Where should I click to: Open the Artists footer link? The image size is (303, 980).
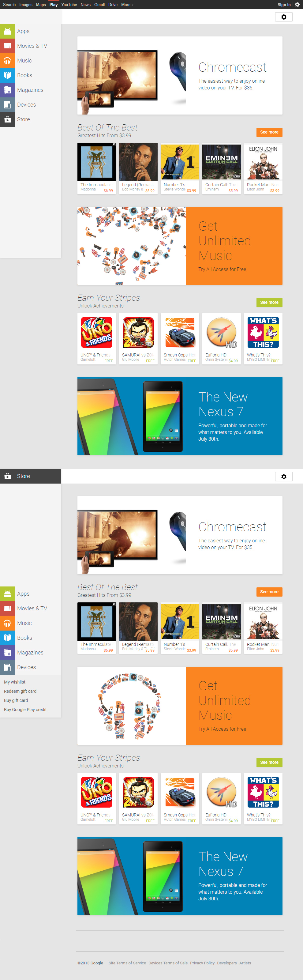(x=245, y=963)
